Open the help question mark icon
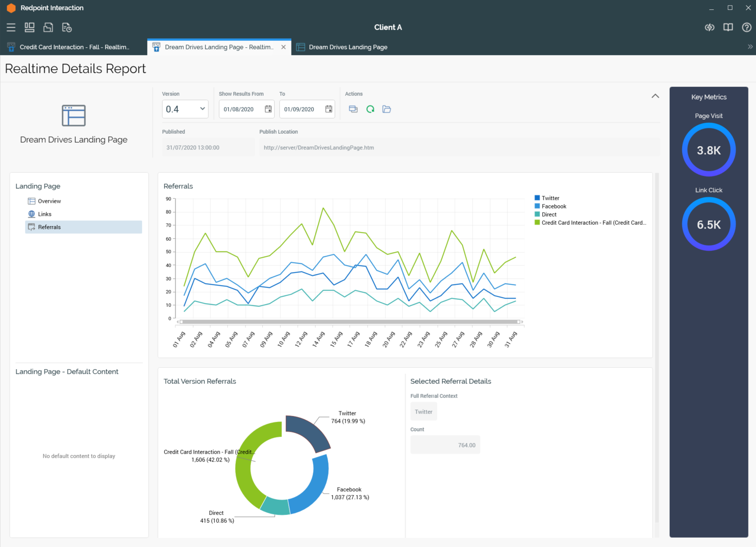Viewport: 756px width, 547px height. (x=746, y=27)
